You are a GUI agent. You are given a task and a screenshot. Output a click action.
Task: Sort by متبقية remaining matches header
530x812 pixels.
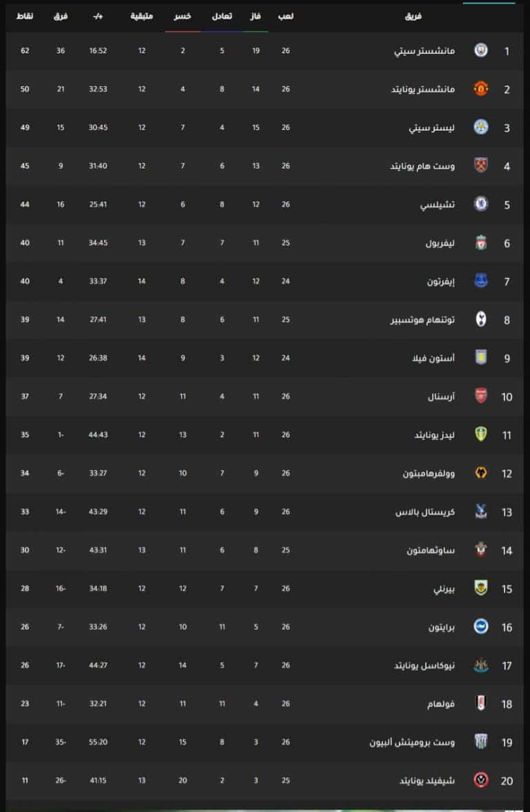click(x=141, y=16)
